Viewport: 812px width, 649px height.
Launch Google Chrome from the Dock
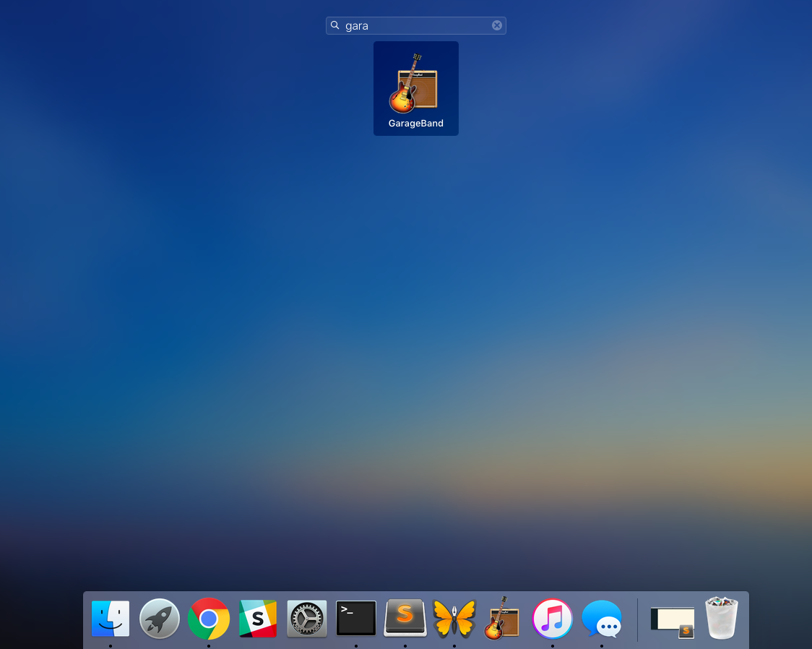(209, 618)
